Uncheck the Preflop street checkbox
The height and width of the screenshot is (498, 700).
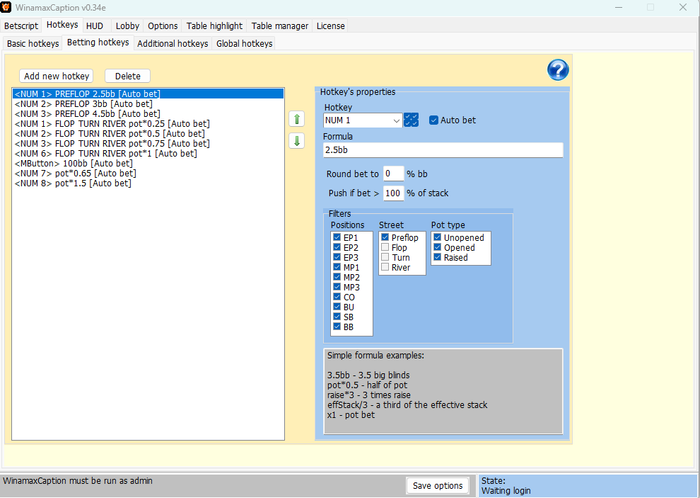coord(385,237)
